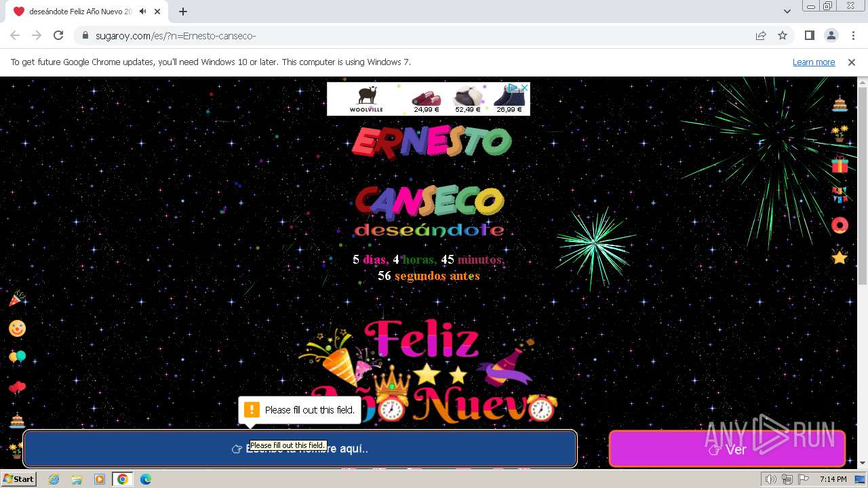Image resolution: width=868 pixels, height=488 pixels.
Task: Expand the tab search chevron
Action: pyautogui.click(x=787, y=12)
